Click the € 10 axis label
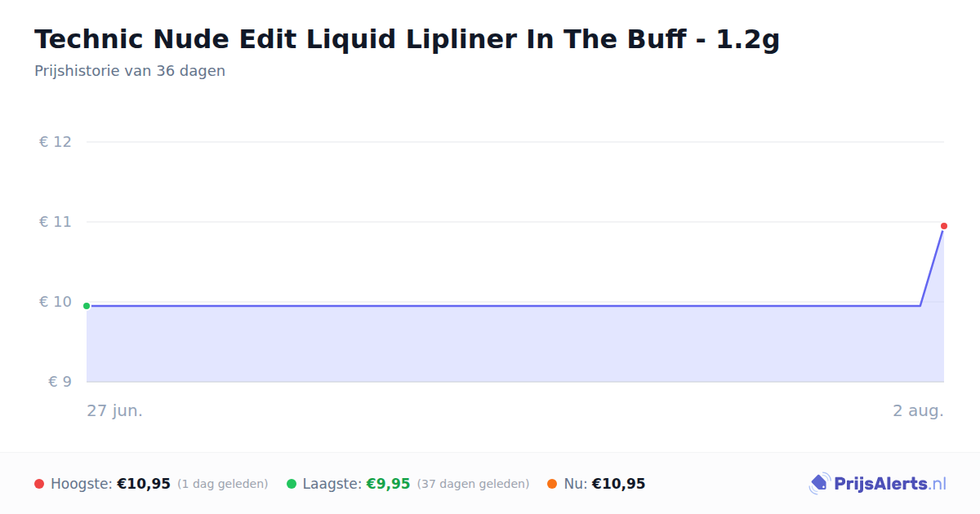This screenshot has width=980, height=514. pyautogui.click(x=56, y=302)
